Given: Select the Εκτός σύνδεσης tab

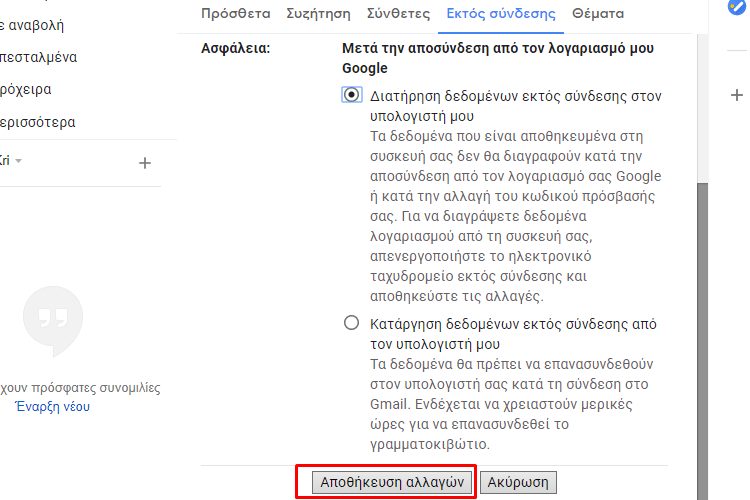Looking at the screenshot, I should tap(501, 13).
